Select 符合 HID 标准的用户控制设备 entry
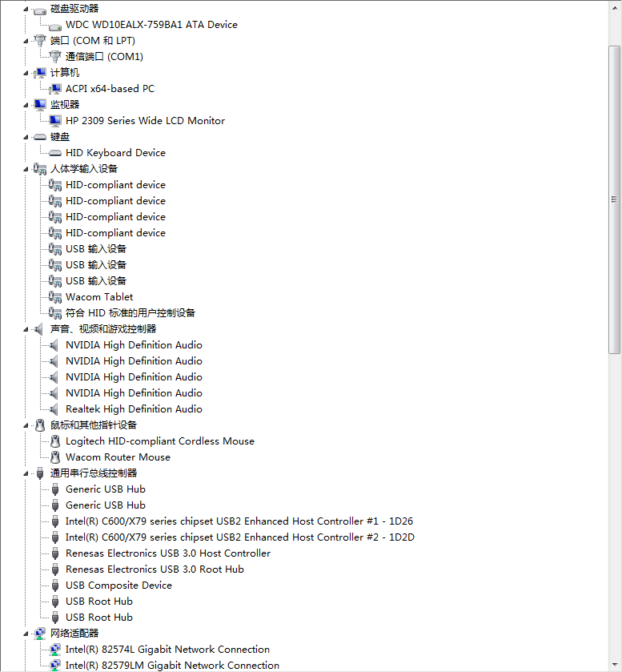Image resolution: width=622 pixels, height=672 pixels. 130,313
